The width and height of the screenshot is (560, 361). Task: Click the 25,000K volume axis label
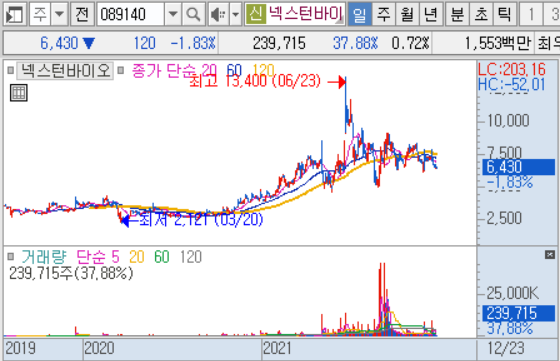coord(512,293)
